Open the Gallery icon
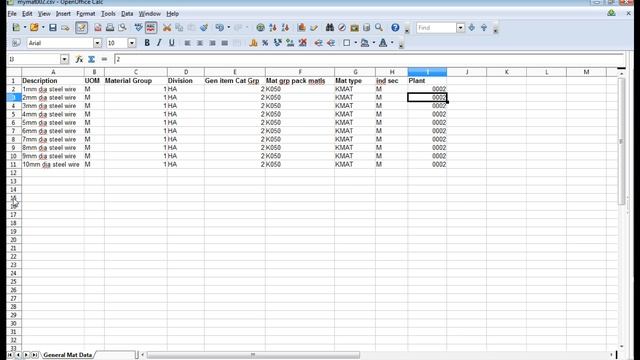 354,28
